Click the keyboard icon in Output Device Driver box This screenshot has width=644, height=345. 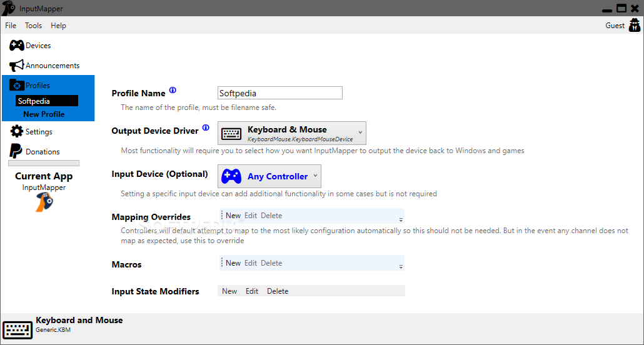pyautogui.click(x=231, y=134)
